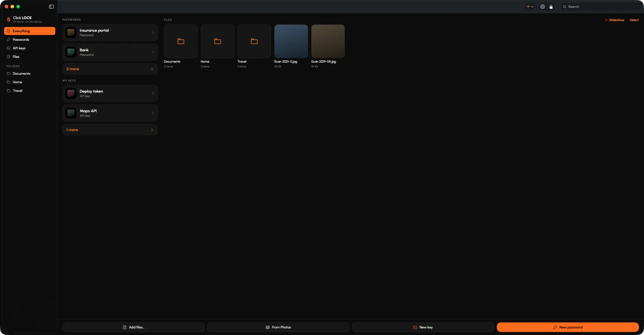The image size is (644, 335).
Task: Expand the 2 more passwords row
Action: coord(110,69)
